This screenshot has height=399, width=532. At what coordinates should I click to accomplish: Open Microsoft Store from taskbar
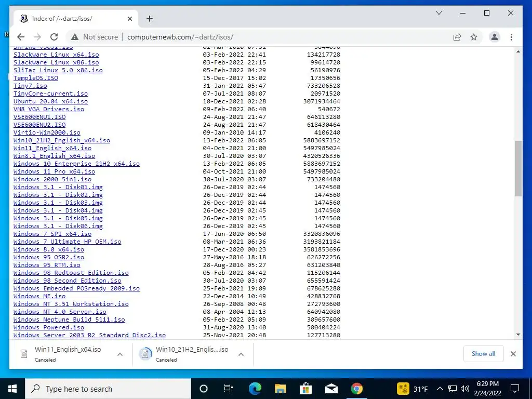click(x=305, y=389)
